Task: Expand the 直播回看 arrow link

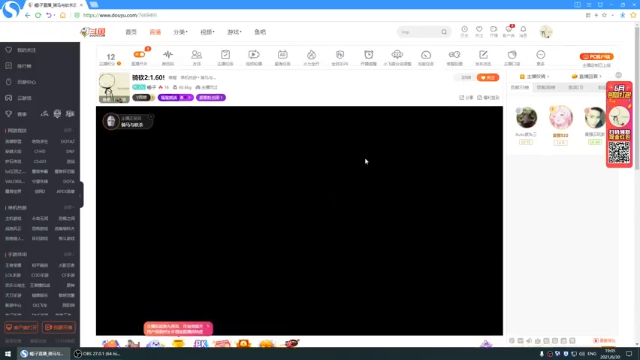Action: coord(587,76)
